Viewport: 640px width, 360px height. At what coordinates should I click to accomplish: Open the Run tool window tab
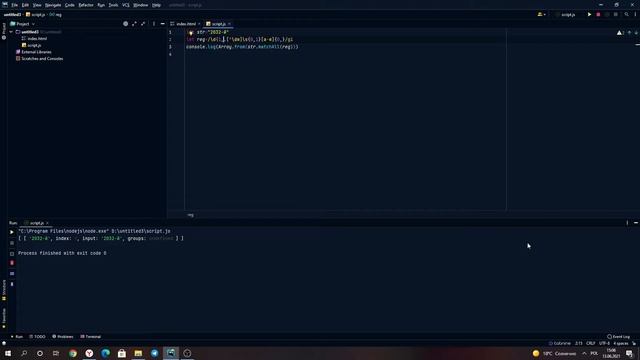[x=17, y=337]
